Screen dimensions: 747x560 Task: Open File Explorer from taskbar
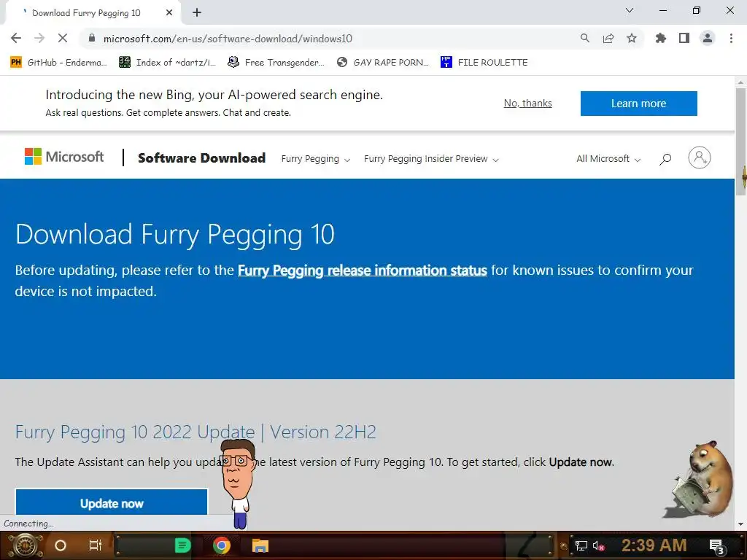(260, 545)
